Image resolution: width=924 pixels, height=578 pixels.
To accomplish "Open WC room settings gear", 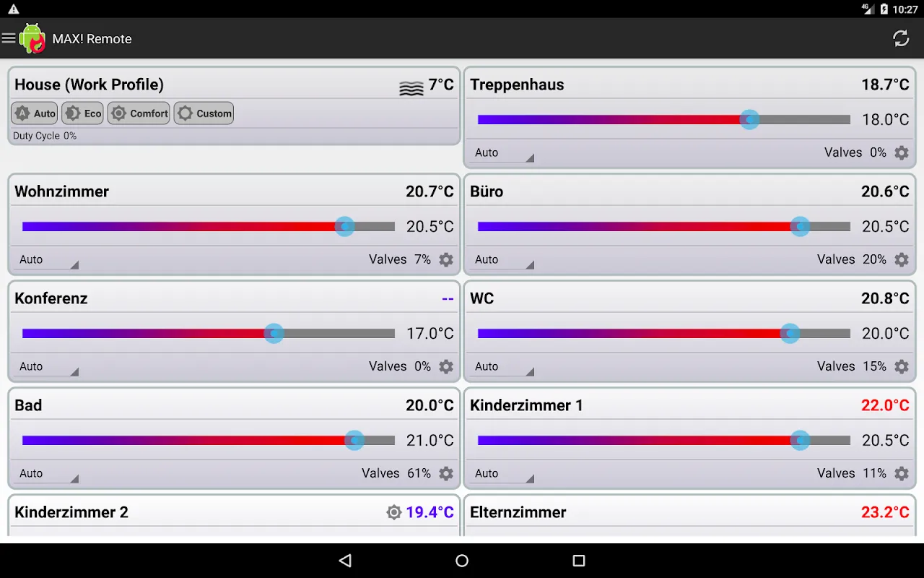I will coord(902,366).
